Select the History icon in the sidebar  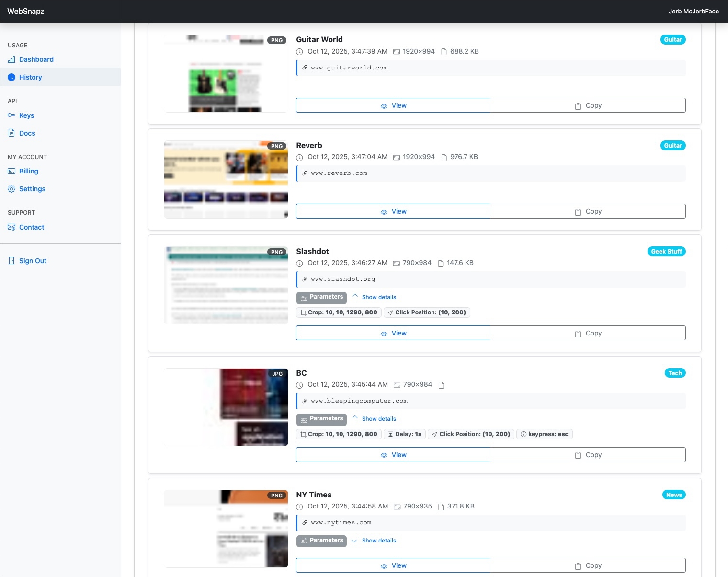[x=11, y=77]
